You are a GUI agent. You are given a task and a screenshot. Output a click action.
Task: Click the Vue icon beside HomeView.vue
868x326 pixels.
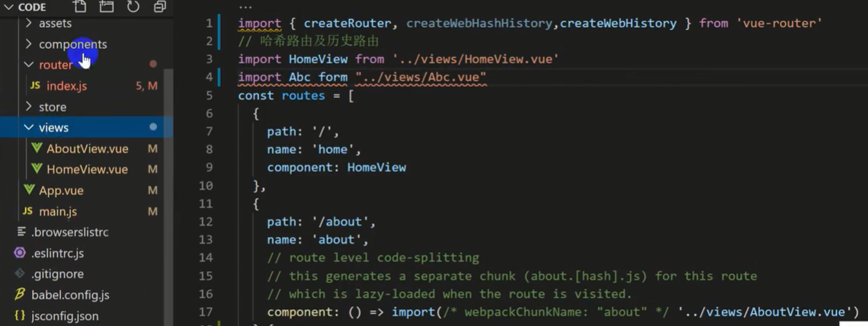pos(37,169)
